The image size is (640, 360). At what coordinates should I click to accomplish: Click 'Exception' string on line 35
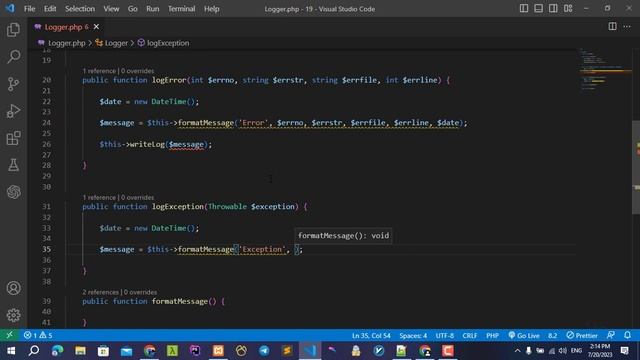click(x=262, y=249)
